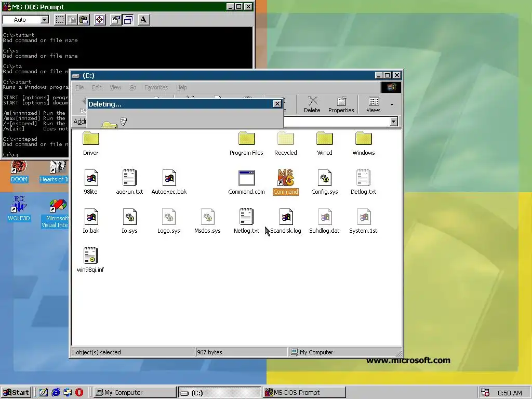The height and width of the screenshot is (399, 532).
Task: Select the Command.com file
Action: 246,182
